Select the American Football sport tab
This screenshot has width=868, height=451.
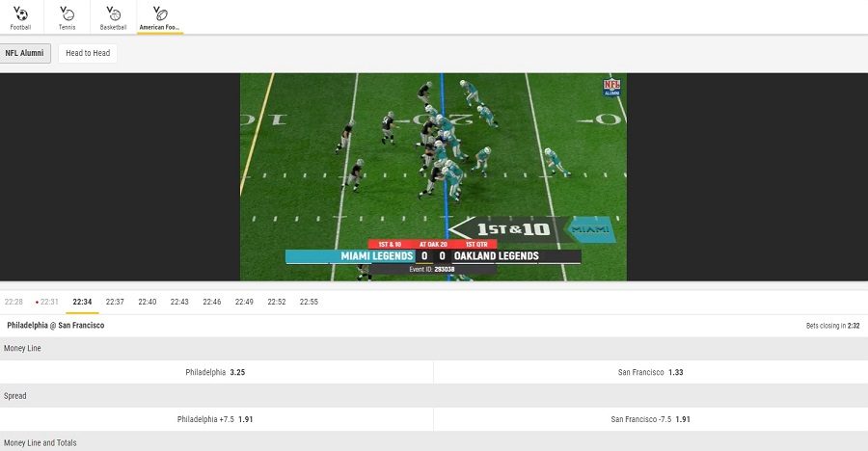[x=159, y=17]
